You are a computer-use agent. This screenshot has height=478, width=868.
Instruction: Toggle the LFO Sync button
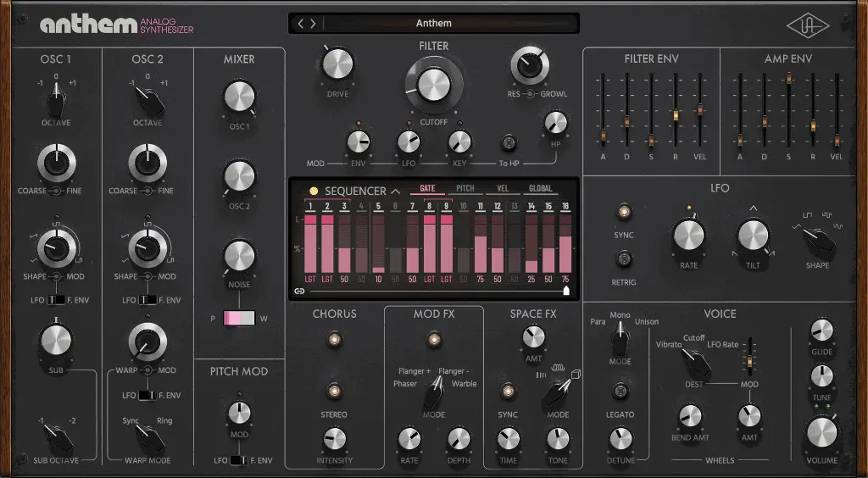(624, 211)
